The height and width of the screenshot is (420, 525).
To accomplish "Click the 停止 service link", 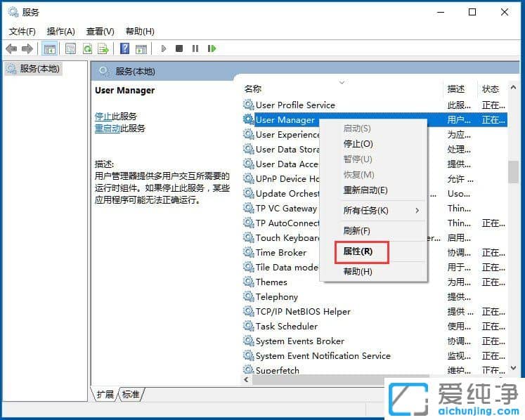I will 103,117.
